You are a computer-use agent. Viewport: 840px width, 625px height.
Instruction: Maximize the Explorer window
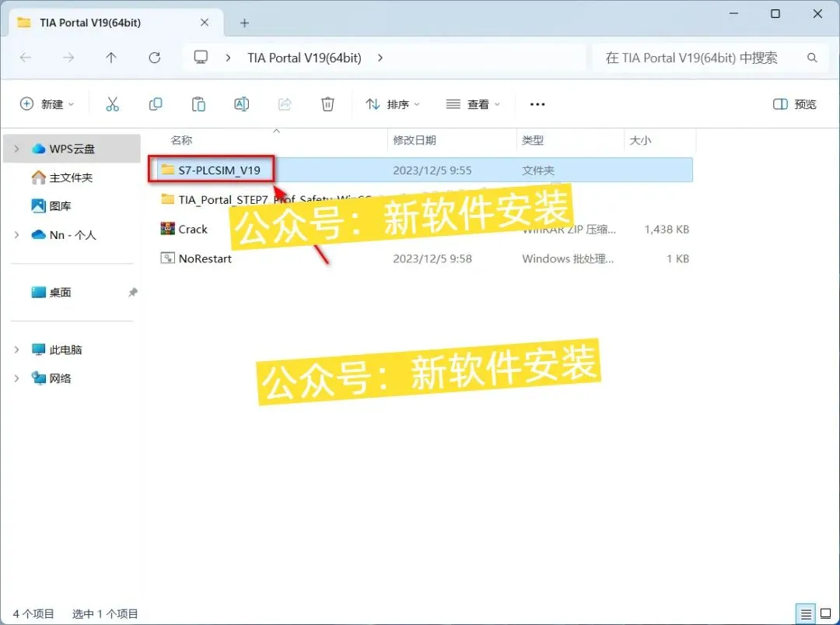tap(775, 14)
